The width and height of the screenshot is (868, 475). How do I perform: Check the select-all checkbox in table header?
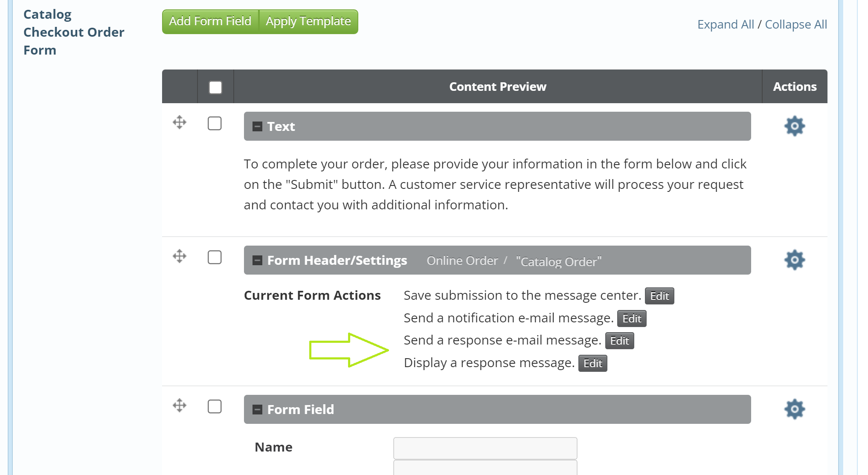(x=215, y=87)
